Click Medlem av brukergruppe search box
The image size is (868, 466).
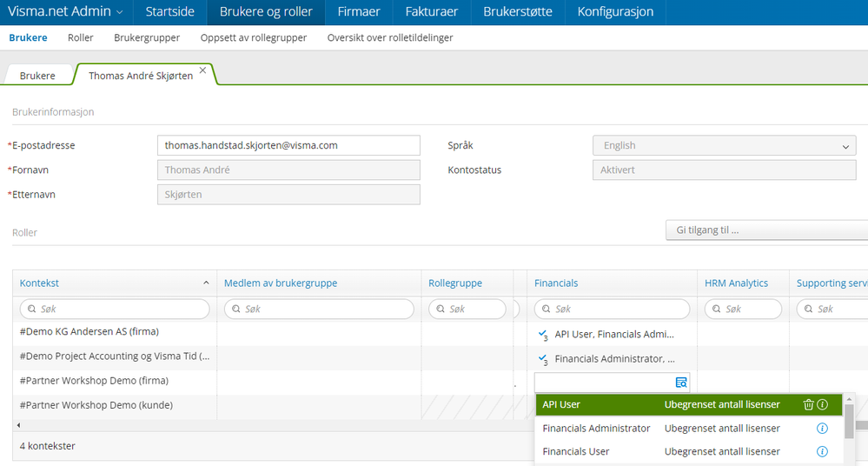click(x=319, y=310)
